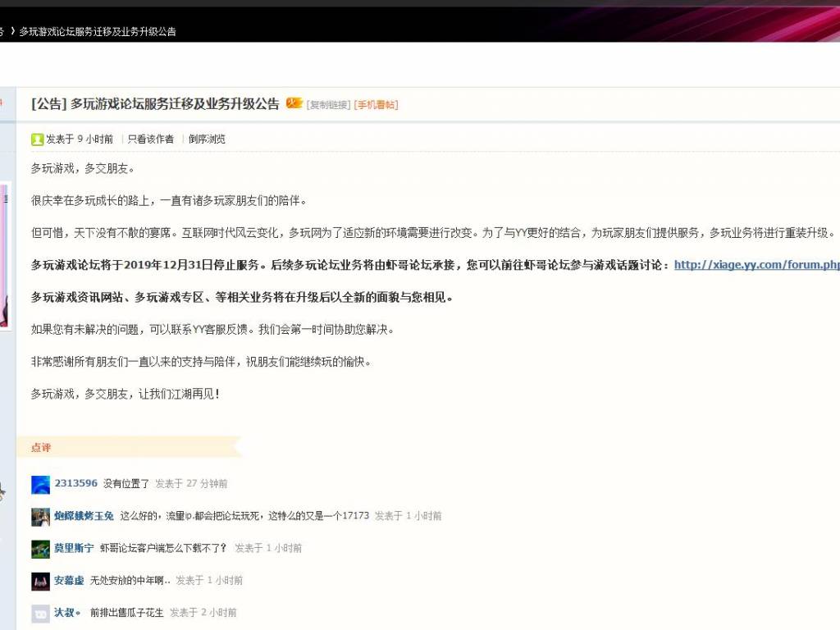Open user profile 决叔
This screenshot has height=630, width=840.
pos(67,612)
